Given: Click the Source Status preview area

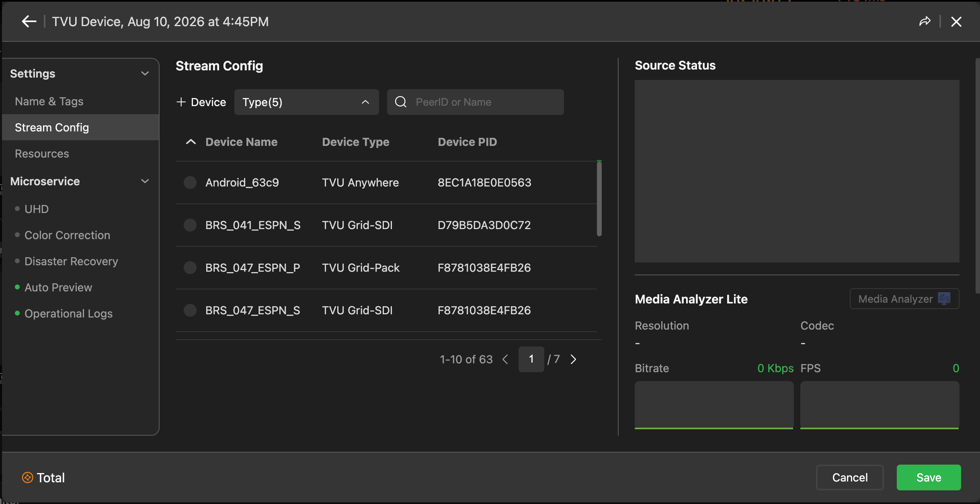Looking at the screenshot, I should (797, 171).
